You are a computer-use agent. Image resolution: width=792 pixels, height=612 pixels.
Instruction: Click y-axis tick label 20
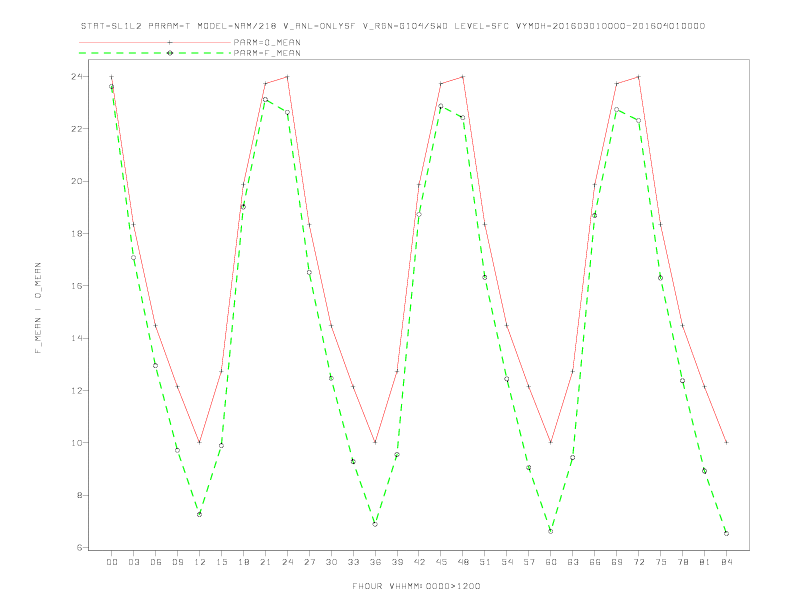(77, 181)
